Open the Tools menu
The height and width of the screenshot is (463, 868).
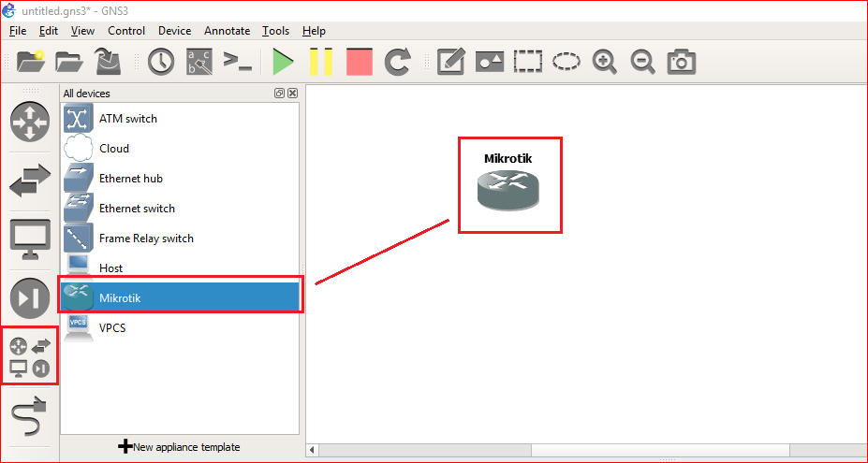[275, 31]
